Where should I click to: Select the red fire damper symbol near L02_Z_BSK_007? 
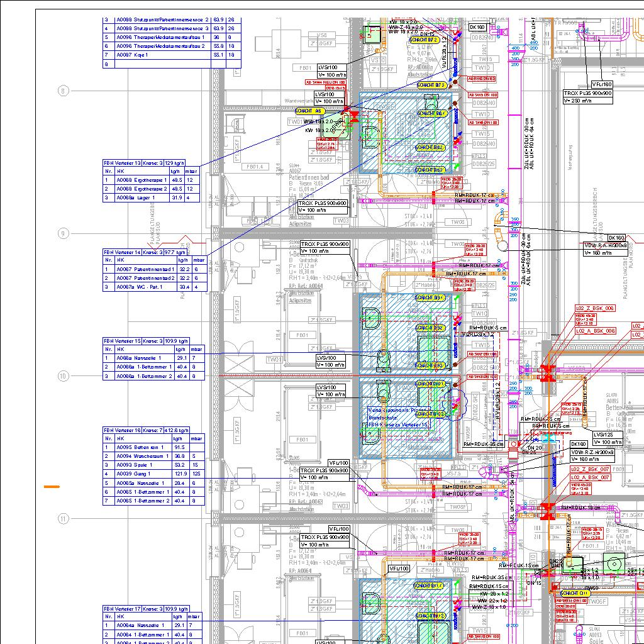point(548,512)
